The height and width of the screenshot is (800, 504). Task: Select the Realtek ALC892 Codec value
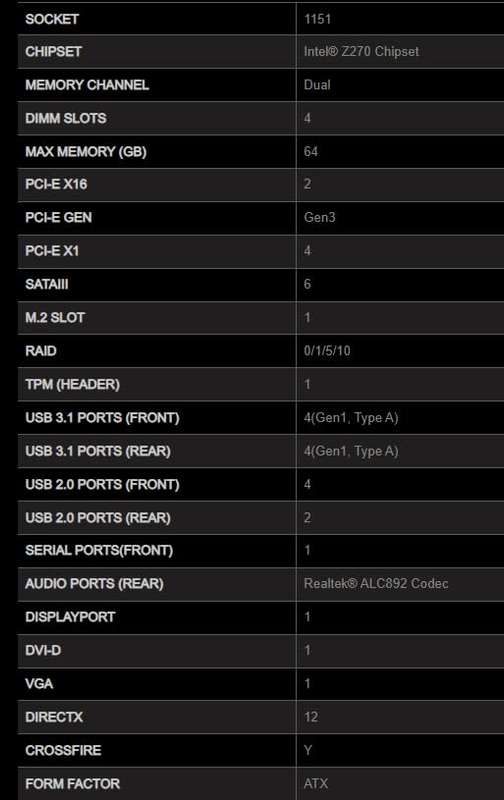pyautogui.click(x=376, y=584)
